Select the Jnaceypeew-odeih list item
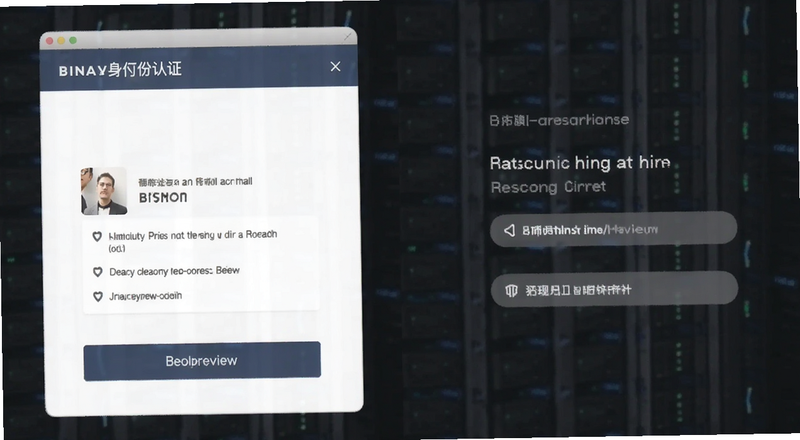800x440 pixels. coord(145,296)
